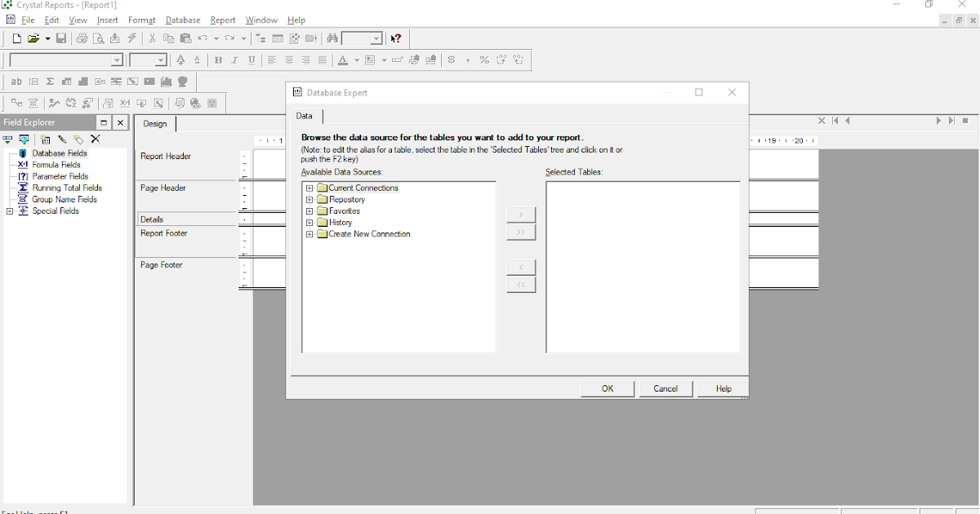Toggle bold formatting

(x=218, y=60)
